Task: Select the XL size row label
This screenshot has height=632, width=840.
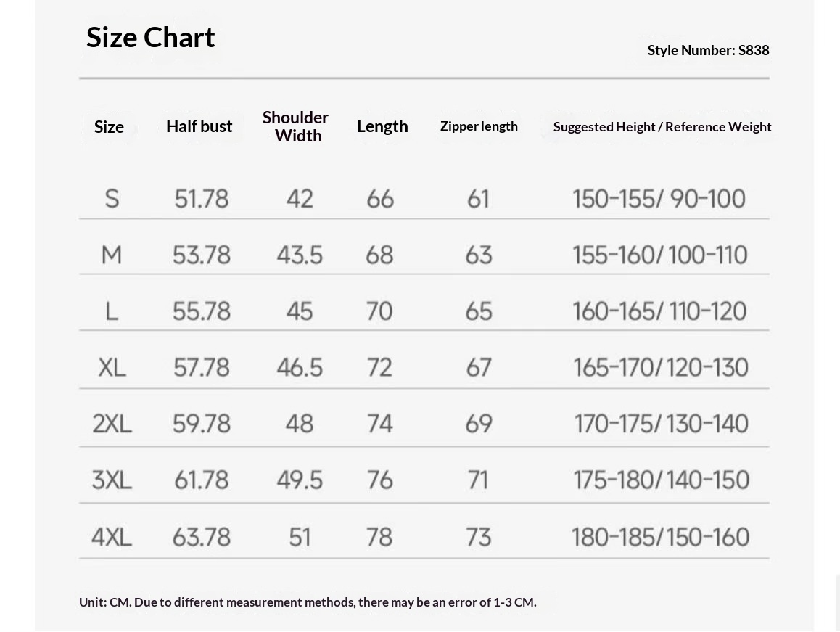Action: point(112,367)
